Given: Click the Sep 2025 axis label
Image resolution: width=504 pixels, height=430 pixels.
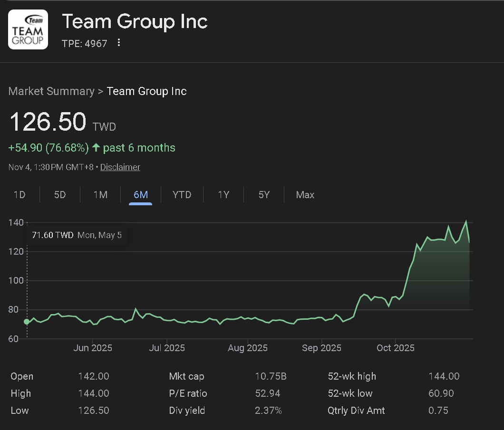Looking at the screenshot, I should [x=321, y=348].
